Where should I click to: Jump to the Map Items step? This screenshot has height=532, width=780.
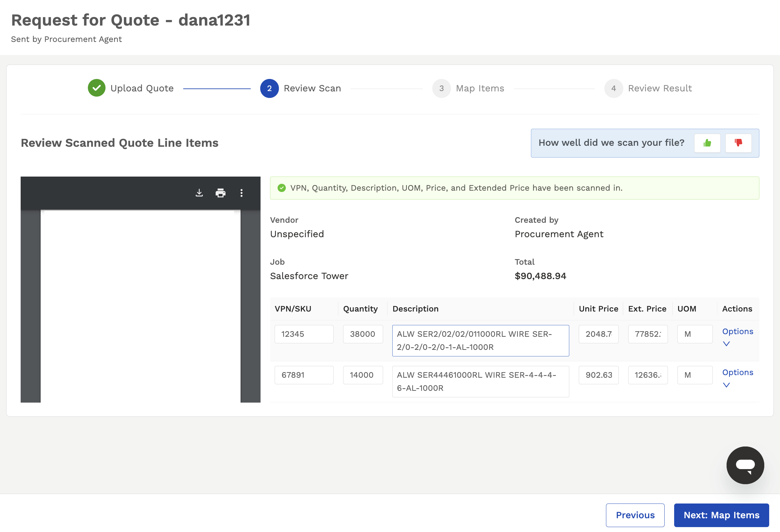click(468, 88)
